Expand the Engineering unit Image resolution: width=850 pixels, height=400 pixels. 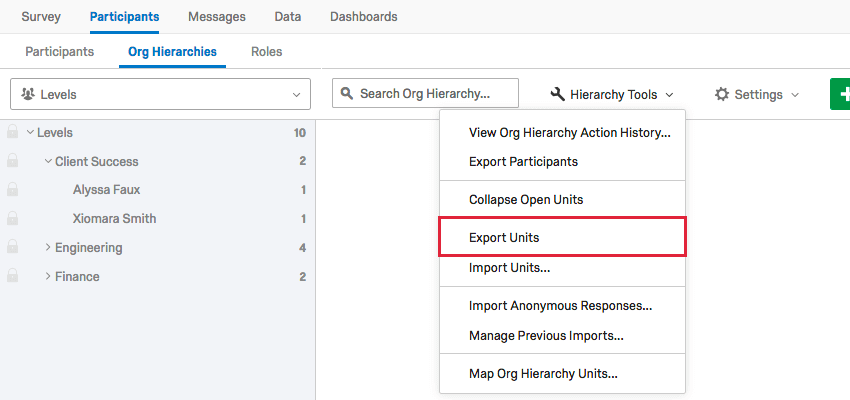[x=47, y=247]
